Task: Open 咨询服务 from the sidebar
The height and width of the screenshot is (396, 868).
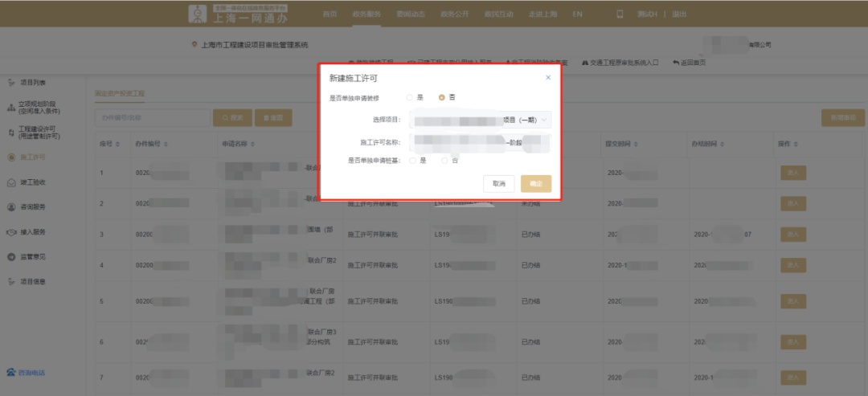Action: pos(32,207)
